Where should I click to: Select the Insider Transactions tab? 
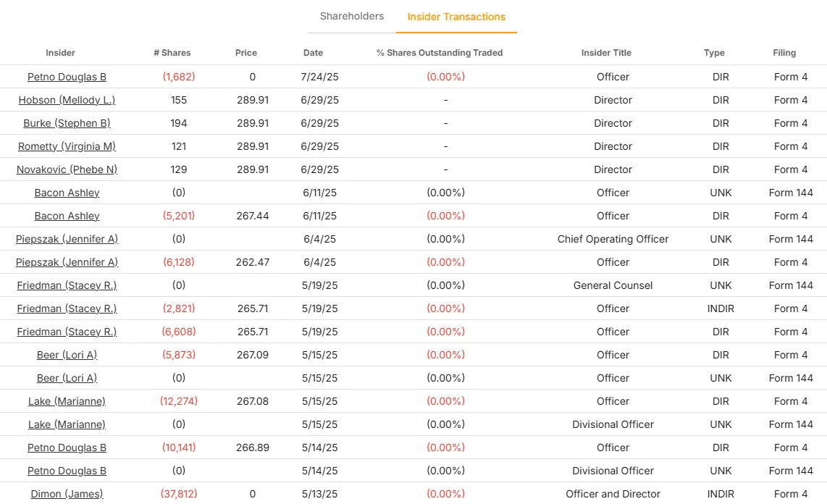pyautogui.click(x=456, y=17)
